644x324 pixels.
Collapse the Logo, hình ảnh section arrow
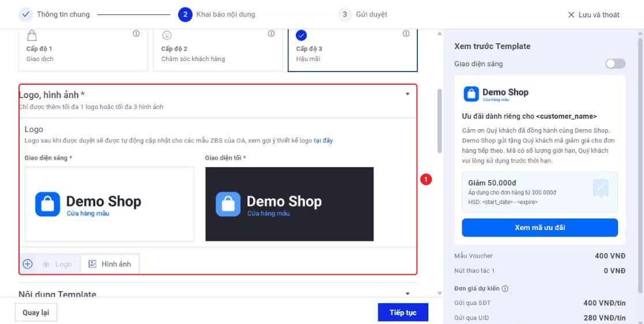(x=408, y=94)
